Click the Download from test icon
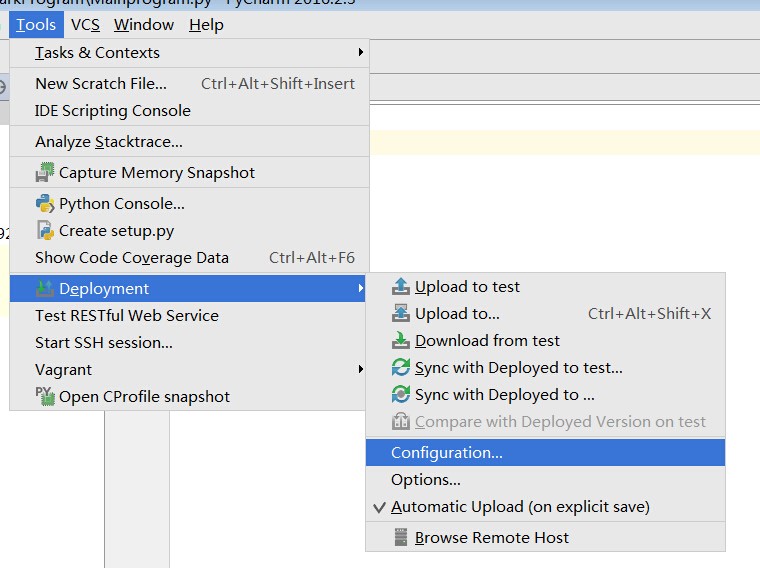The height and width of the screenshot is (568, 760). 400,341
